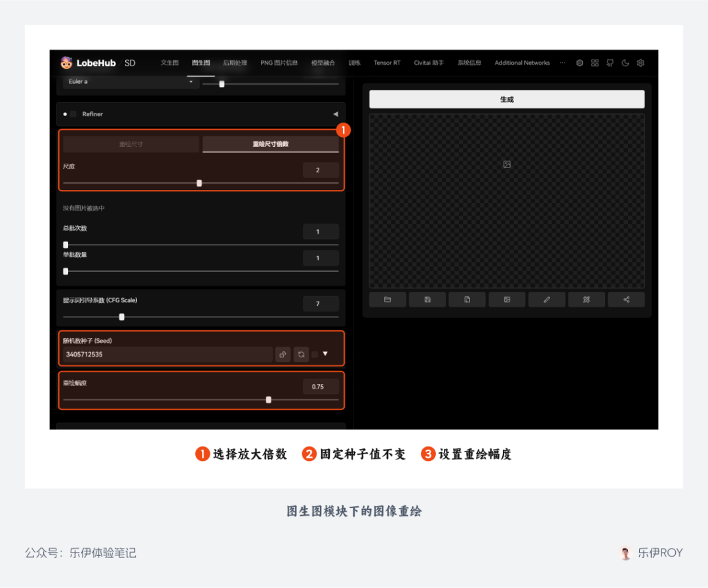Image resolution: width=708 pixels, height=588 pixels.
Task: Enable the Refiner checkbox
Action: (73, 114)
